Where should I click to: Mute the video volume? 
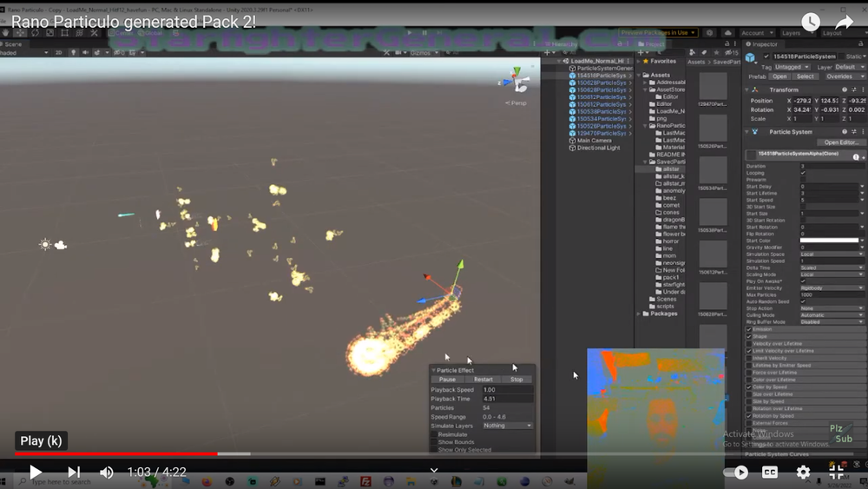point(106,472)
